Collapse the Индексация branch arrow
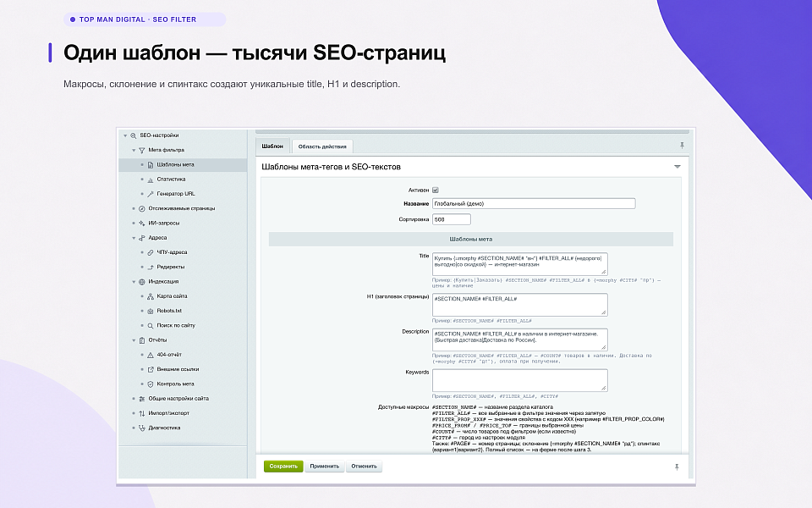 click(134, 282)
